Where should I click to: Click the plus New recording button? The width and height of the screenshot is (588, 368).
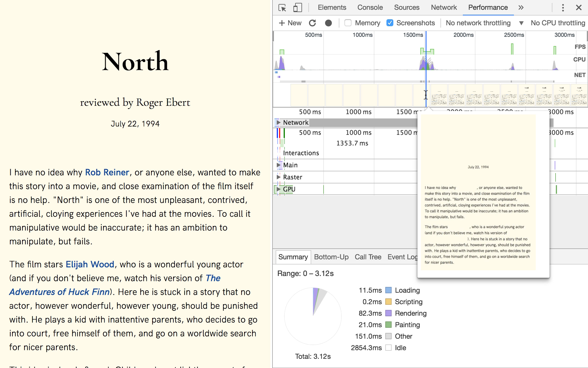(x=290, y=23)
